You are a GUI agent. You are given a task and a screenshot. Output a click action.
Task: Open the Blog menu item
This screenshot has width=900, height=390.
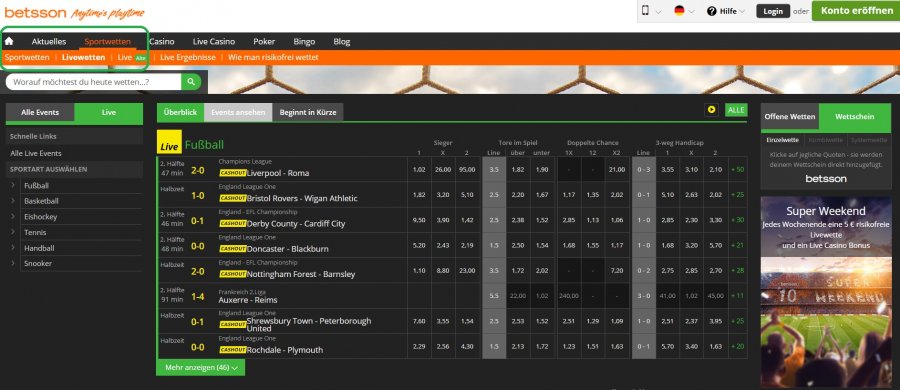click(342, 41)
